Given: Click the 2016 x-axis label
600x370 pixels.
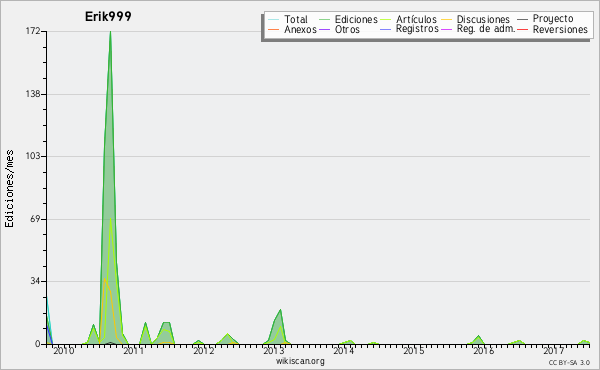Looking at the screenshot, I should pos(484,350).
